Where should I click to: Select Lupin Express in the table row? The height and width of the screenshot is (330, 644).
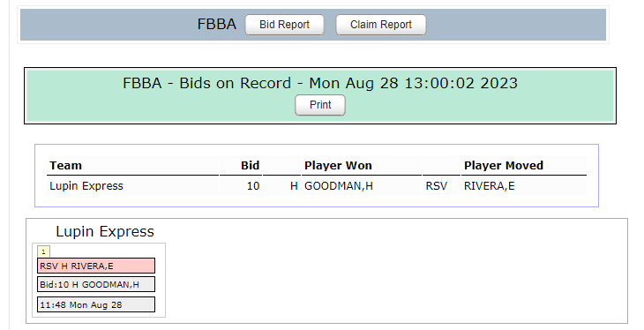pyautogui.click(x=86, y=186)
